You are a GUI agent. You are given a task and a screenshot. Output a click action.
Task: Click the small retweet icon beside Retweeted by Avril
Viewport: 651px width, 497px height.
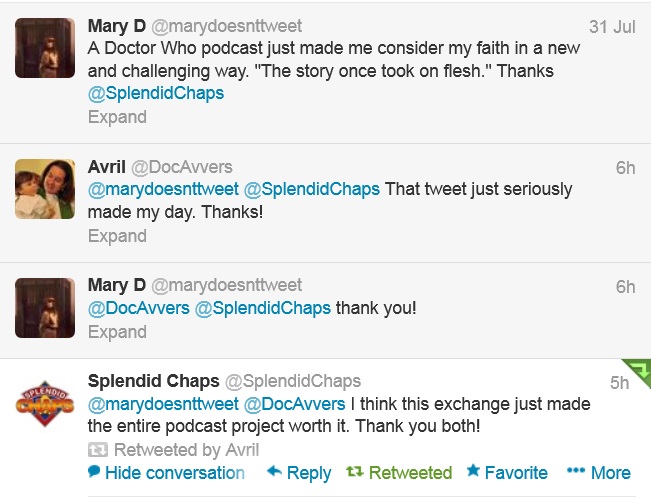click(x=98, y=450)
